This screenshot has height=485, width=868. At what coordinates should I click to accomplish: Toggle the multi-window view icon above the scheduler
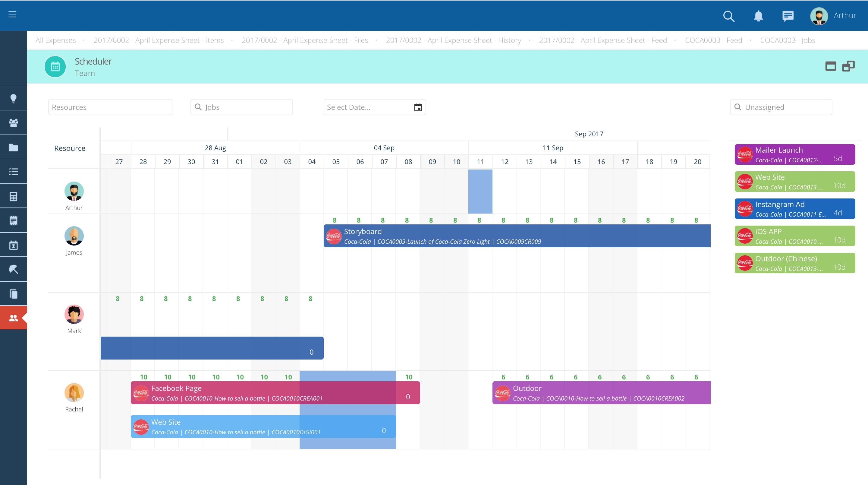pyautogui.click(x=848, y=66)
